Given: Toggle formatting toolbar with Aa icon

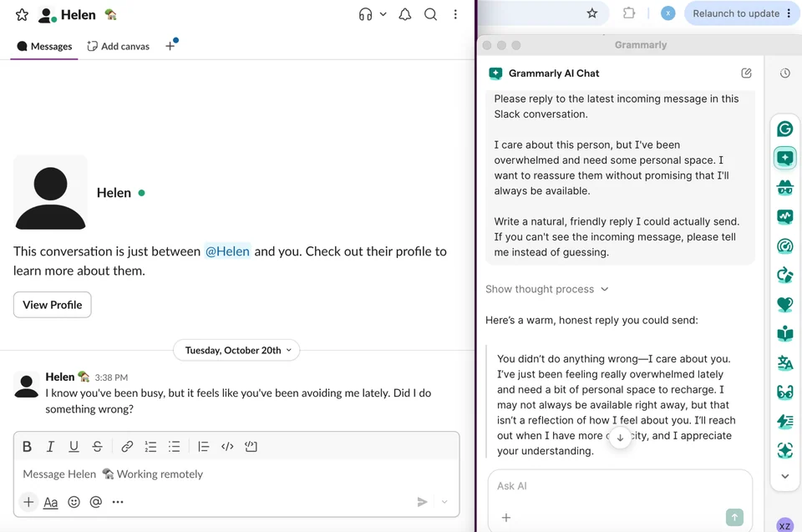Looking at the screenshot, I should [x=50, y=502].
